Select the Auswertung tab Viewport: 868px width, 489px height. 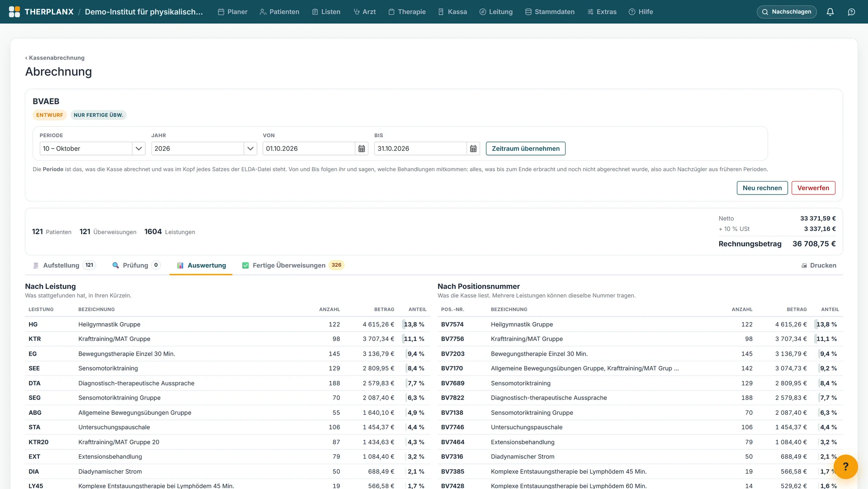tap(201, 265)
